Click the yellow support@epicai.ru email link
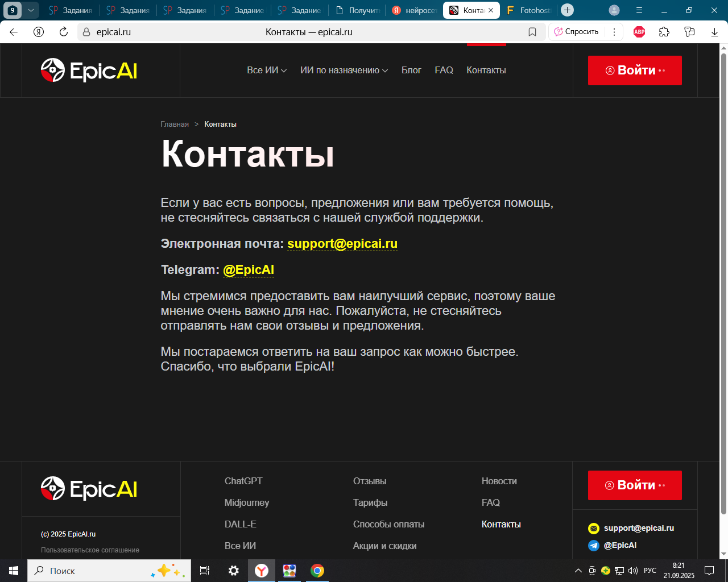728x582 pixels. click(342, 244)
